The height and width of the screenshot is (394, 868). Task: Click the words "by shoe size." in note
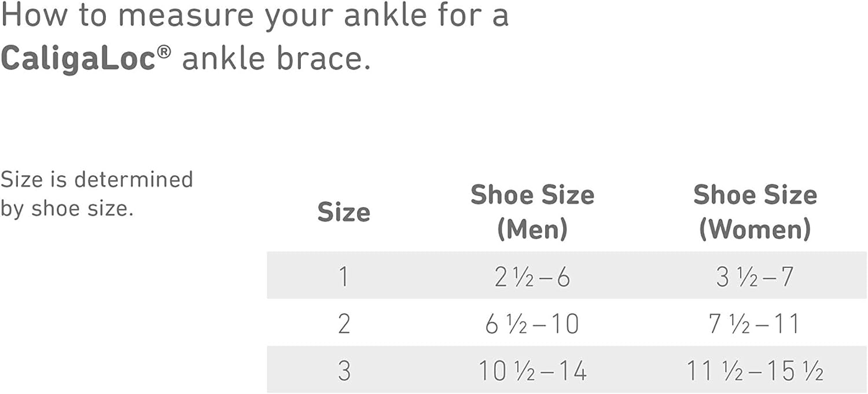click(x=67, y=209)
